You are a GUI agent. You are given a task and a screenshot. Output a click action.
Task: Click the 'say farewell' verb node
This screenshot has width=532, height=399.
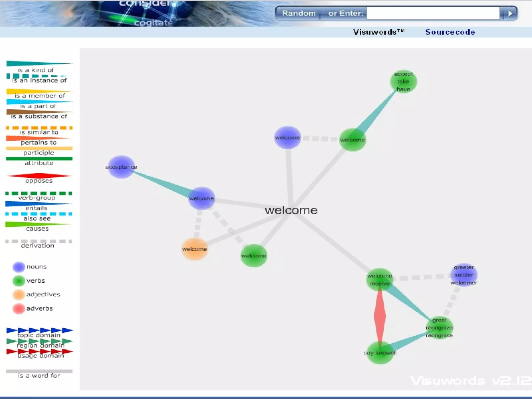pos(380,353)
